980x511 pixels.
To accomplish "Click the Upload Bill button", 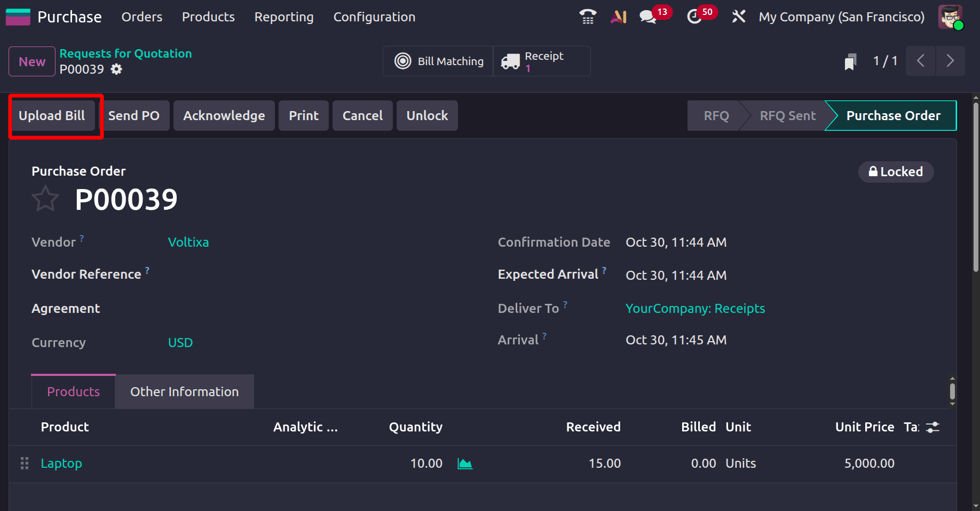I will pos(52,115).
